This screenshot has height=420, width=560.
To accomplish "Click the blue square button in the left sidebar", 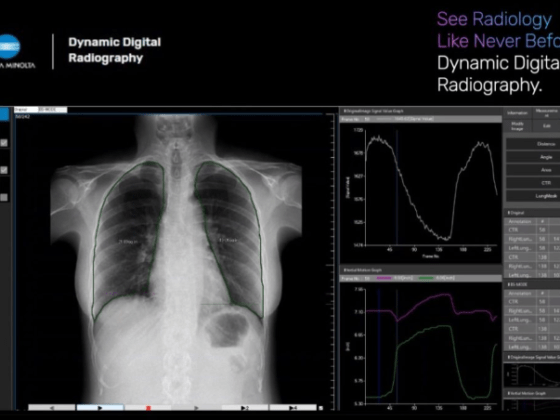I will [4, 115].
